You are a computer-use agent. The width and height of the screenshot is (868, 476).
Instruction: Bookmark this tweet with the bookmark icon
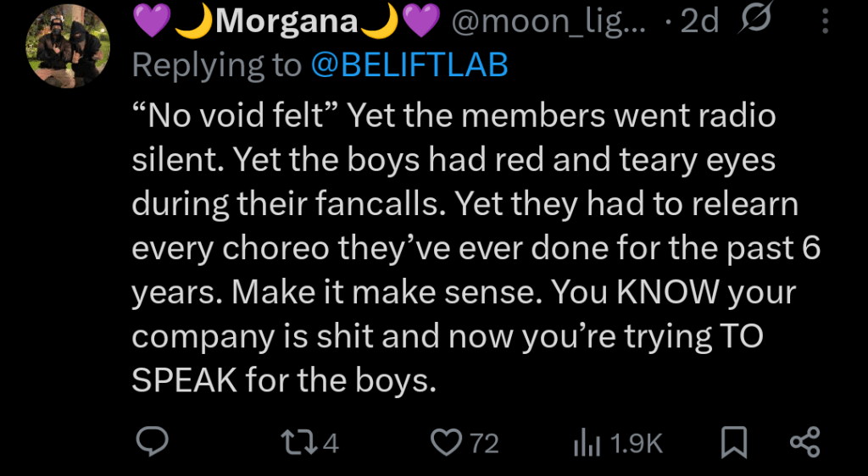[x=735, y=443]
